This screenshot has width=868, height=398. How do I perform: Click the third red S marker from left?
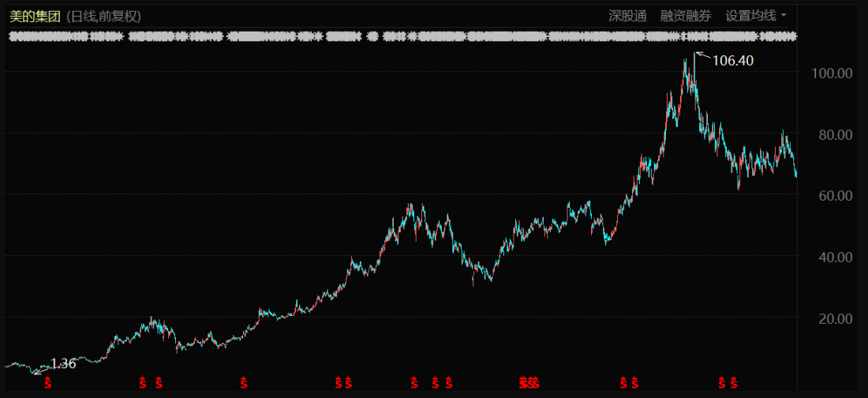159,383
